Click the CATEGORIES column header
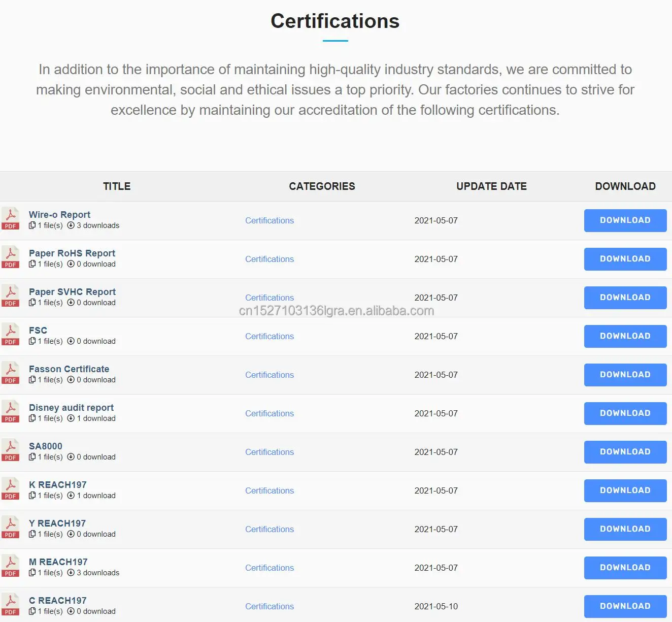The width and height of the screenshot is (672, 622). tap(322, 186)
